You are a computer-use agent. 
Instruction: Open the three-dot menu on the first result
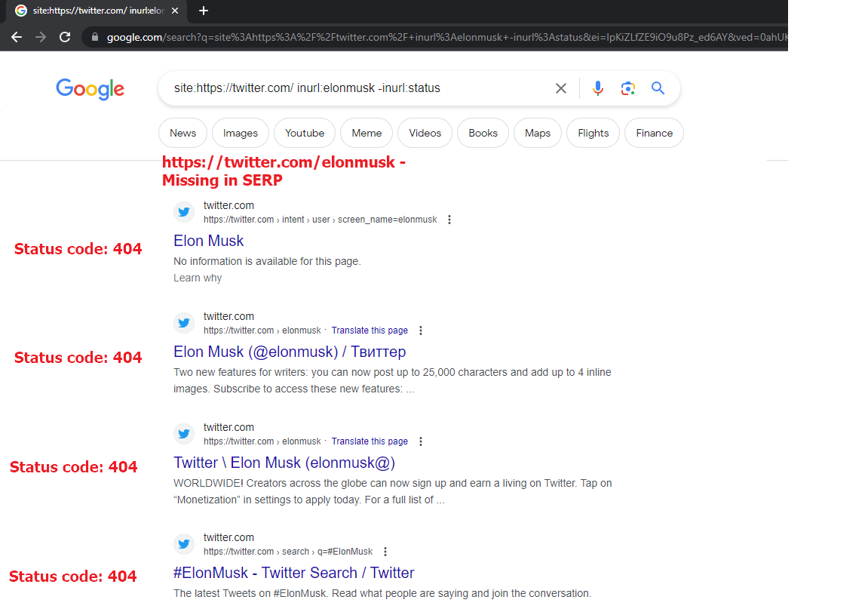click(449, 219)
